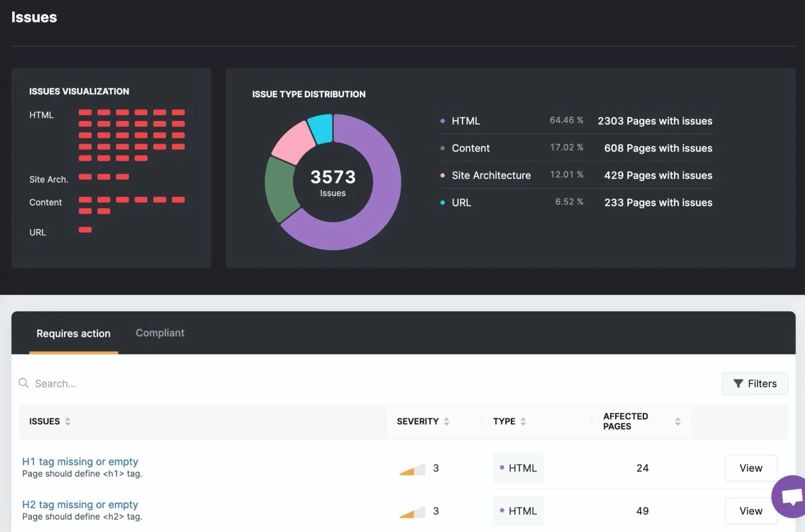The height and width of the screenshot is (532, 805).
Task: Sort by Affected Pages column arrows
Action: pyautogui.click(x=677, y=421)
